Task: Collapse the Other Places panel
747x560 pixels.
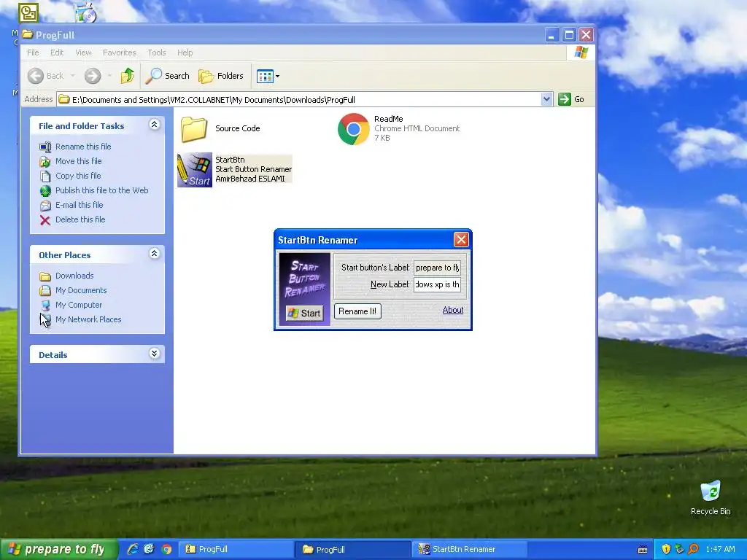Action: (154, 254)
